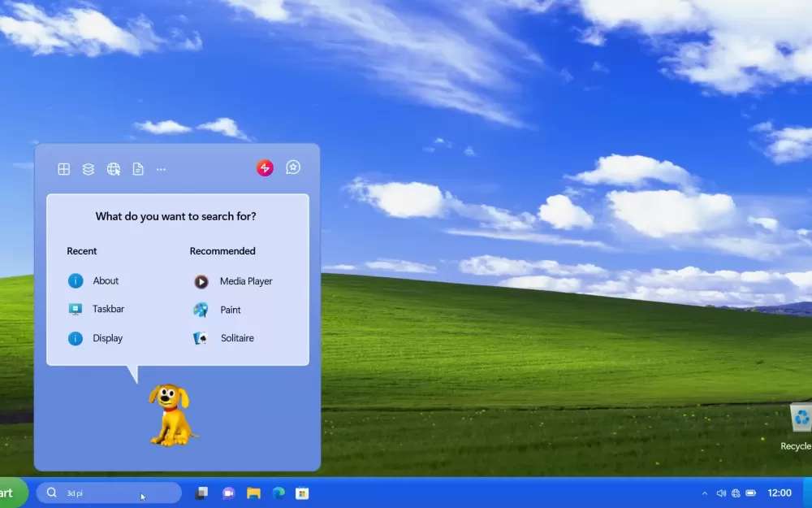
Task: Open Task View on the taskbar
Action: tap(201, 493)
